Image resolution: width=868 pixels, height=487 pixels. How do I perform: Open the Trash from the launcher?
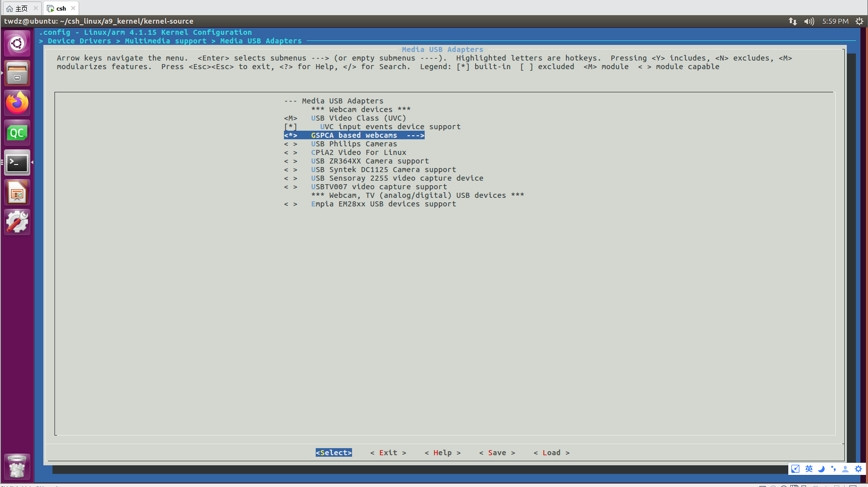point(17,466)
